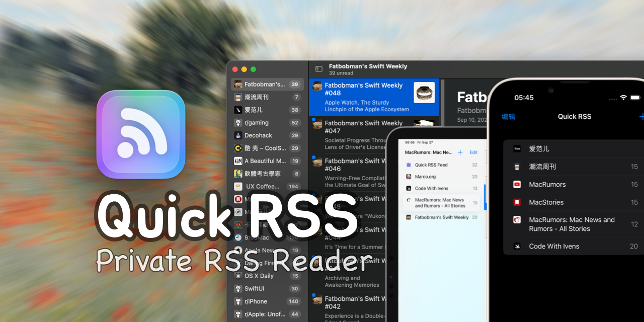Click the OS X Daily icon
Viewport: 644px width, 322px height.
pos(238,276)
